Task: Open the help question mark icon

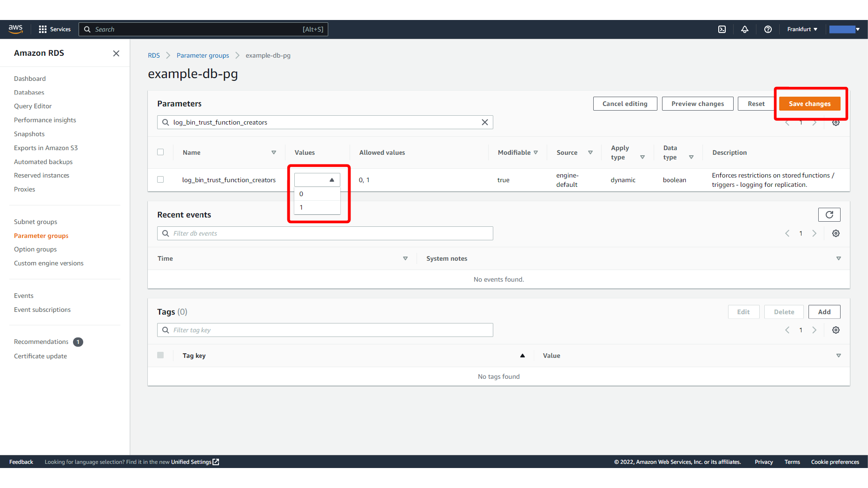Action: (768, 29)
